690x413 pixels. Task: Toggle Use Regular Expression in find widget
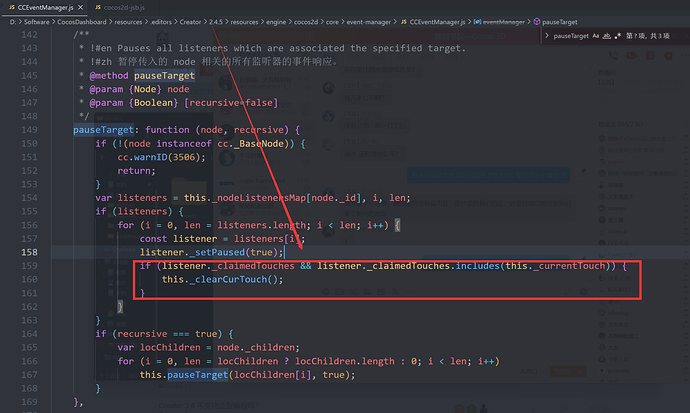pos(617,36)
